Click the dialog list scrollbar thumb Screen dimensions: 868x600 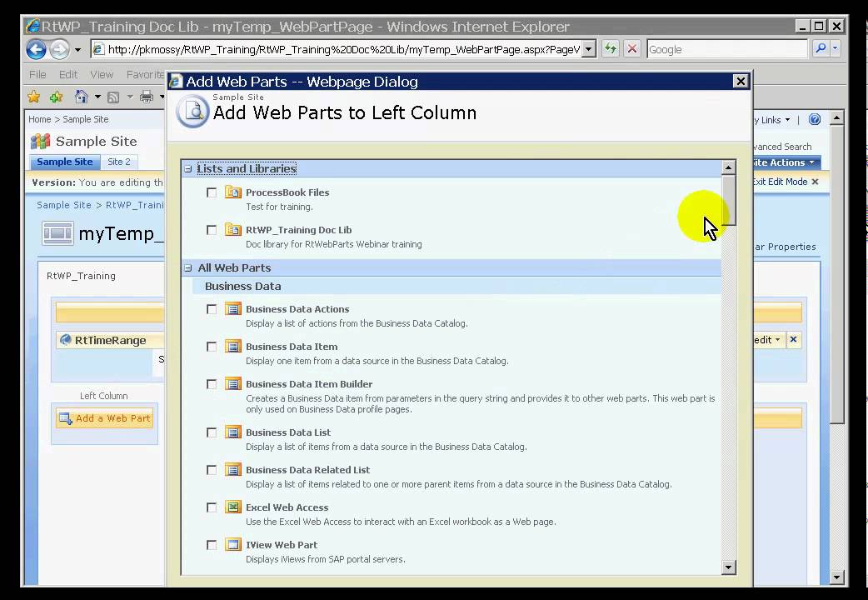click(729, 200)
